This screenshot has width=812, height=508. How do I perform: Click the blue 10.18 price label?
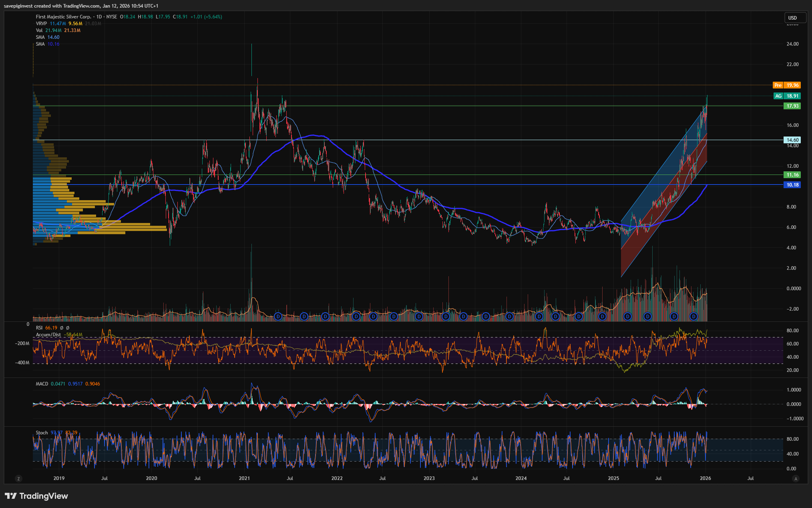(x=792, y=185)
